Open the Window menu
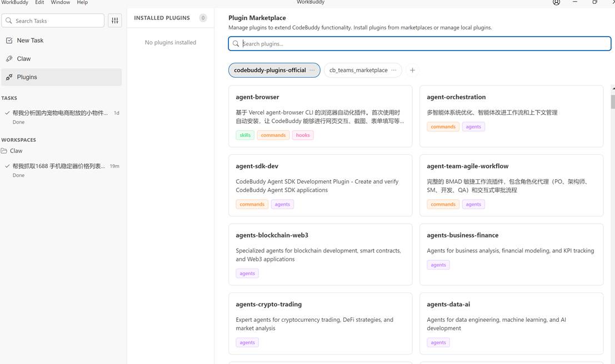This screenshot has height=364, width=615. click(x=61, y=2)
